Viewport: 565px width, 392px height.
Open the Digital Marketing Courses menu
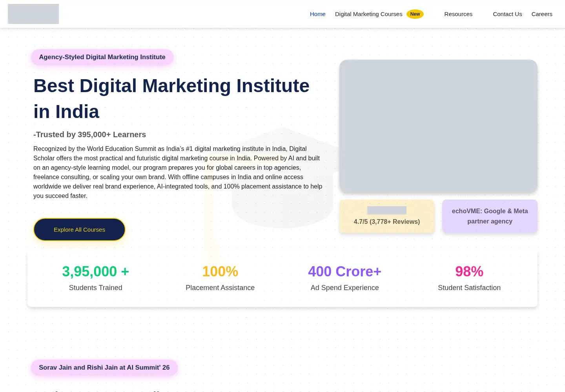pyautogui.click(x=368, y=14)
